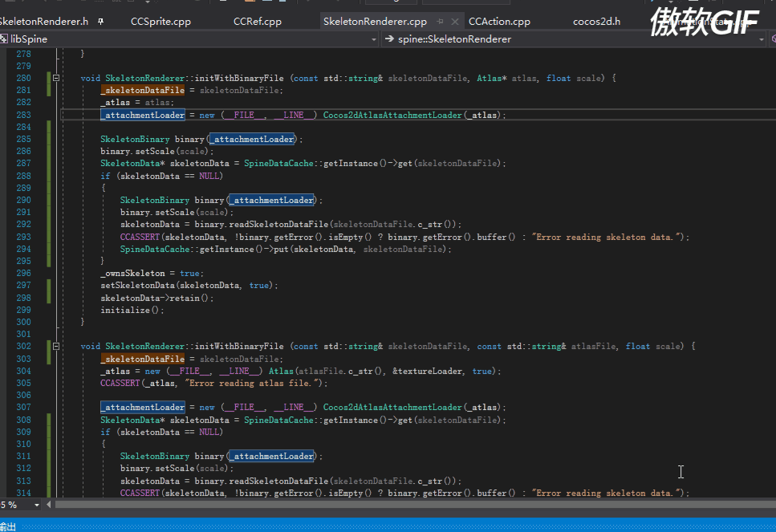The height and width of the screenshot is (532, 776).
Task: Open the spine::SkeletonRenderer scope dropdown
Action: (x=761, y=39)
